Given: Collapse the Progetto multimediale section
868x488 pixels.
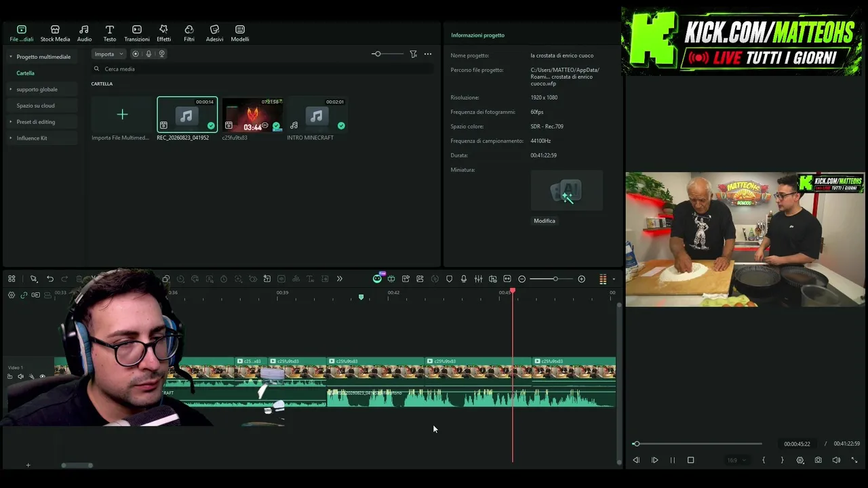Looking at the screenshot, I should pyautogui.click(x=10, y=57).
